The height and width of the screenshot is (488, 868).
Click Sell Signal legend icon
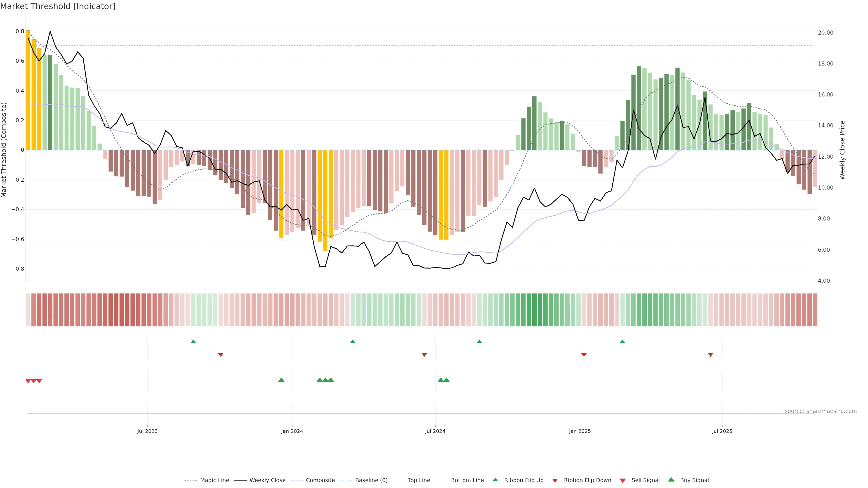tap(623, 481)
